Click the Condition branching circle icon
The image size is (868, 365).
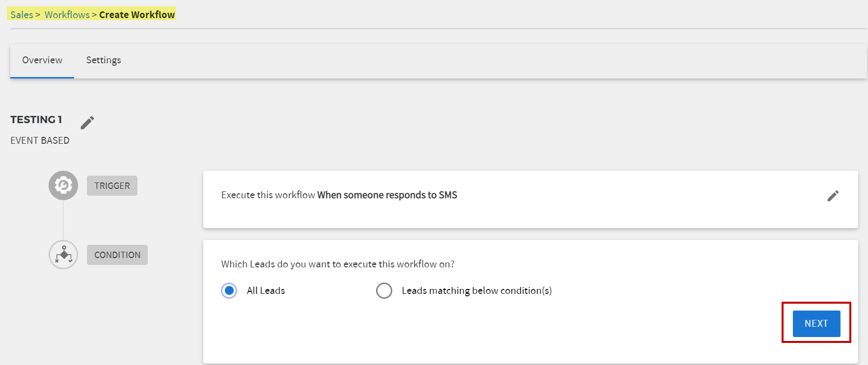point(63,255)
